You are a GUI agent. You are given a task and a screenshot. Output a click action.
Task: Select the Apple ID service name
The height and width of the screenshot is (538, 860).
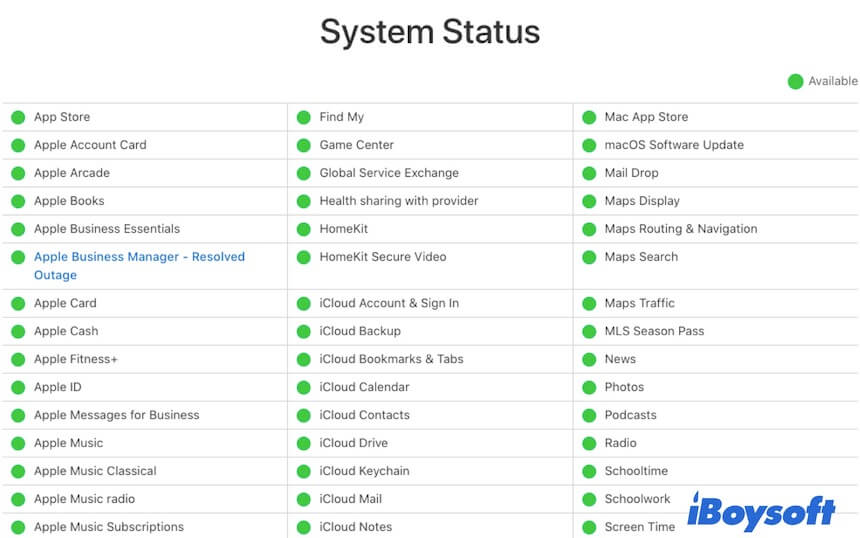[x=58, y=387]
